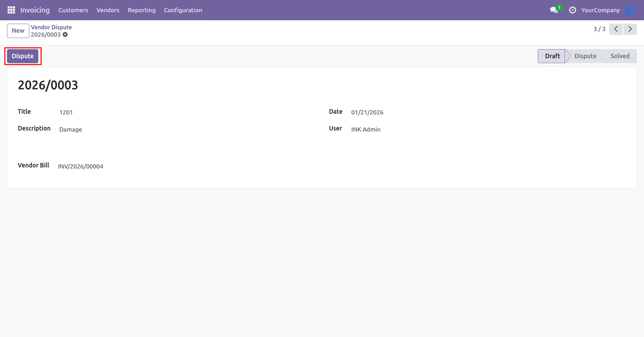
Task: Select the Solved status stage
Action: pos(620,56)
